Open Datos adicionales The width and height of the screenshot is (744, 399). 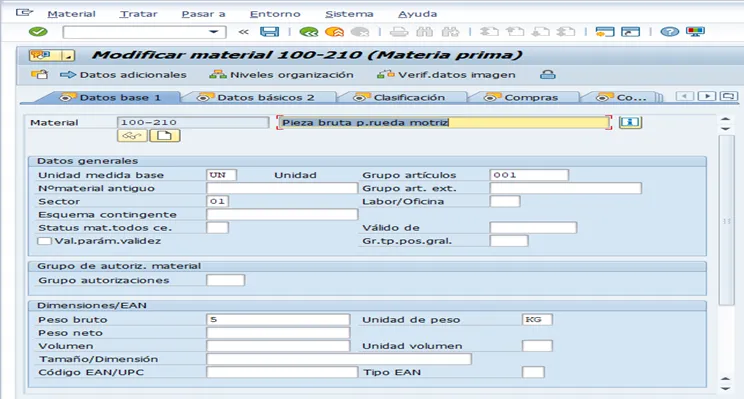pyautogui.click(x=123, y=75)
